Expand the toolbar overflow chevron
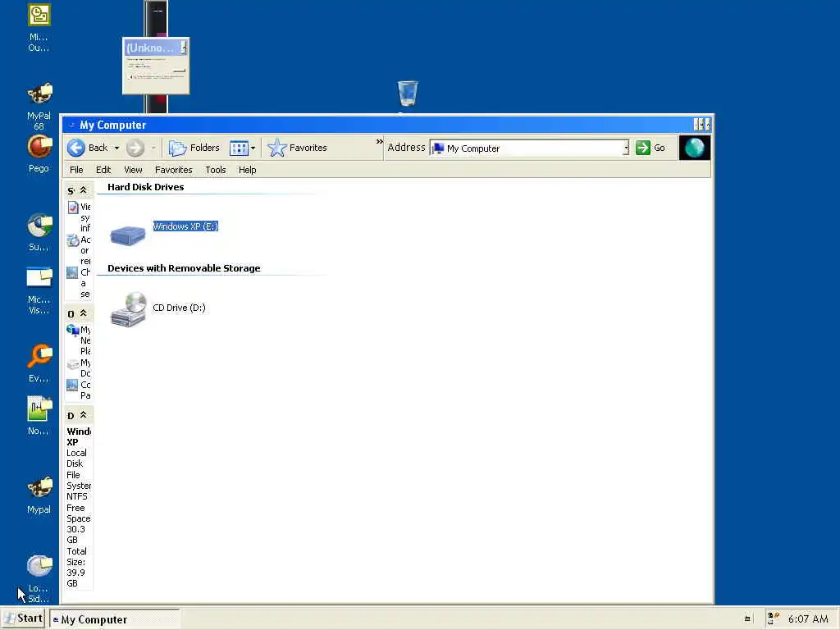The height and width of the screenshot is (630, 840). point(379,142)
